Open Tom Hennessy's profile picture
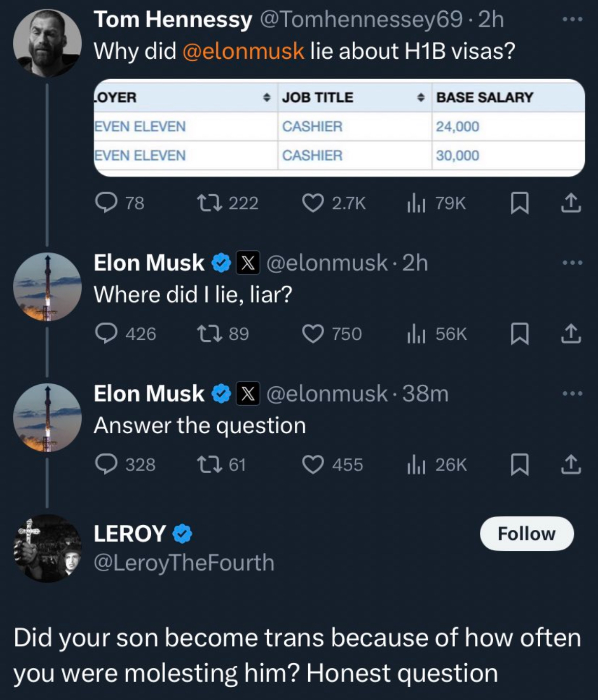 tap(47, 43)
